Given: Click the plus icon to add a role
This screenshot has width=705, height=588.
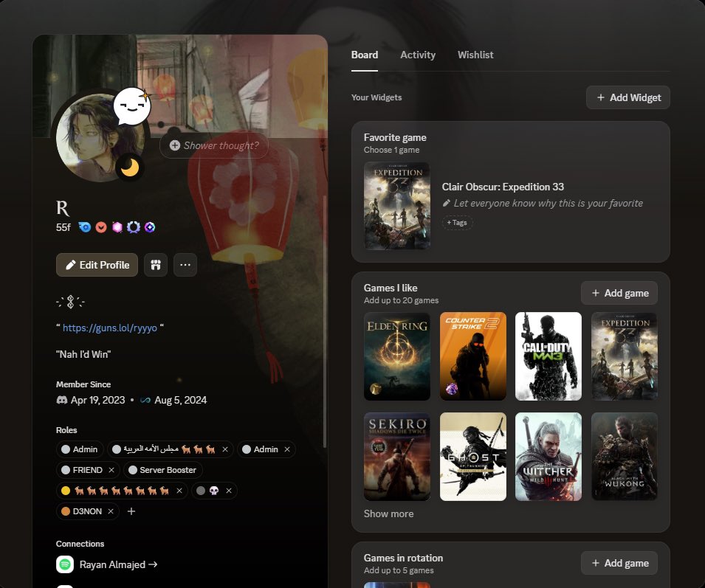Looking at the screenshot, I should (x=131, y=511).
